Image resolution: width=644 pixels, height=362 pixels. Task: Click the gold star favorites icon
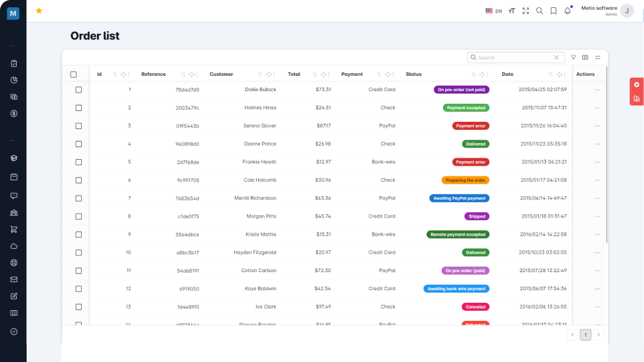[x=39, y=11]
